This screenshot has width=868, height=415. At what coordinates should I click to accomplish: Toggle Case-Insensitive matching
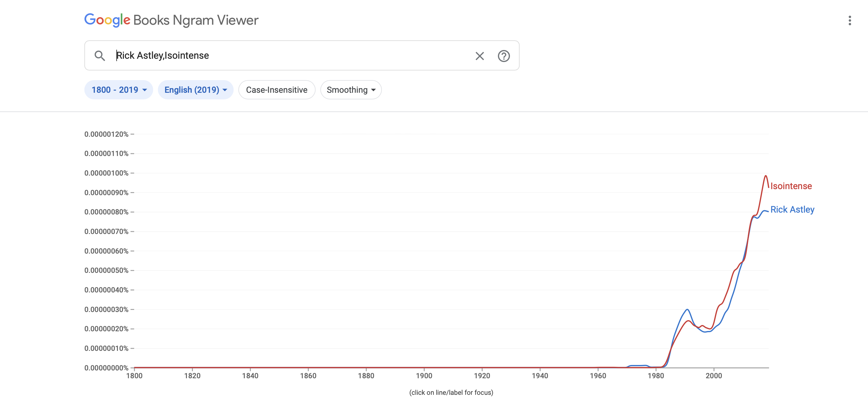[277, 89]
